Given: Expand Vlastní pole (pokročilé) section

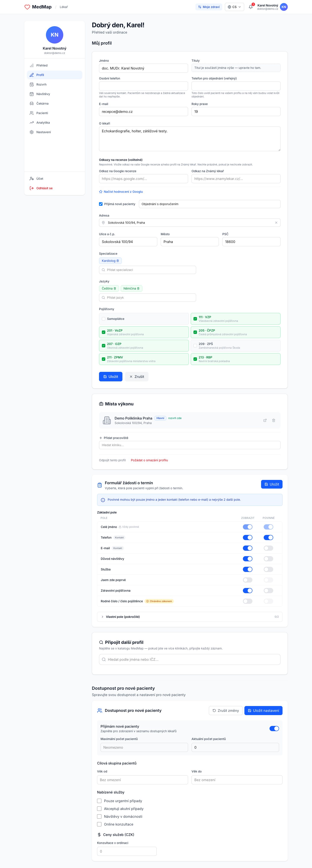Looking at the screenshot, I should pyautogui.click(x=190, y=617).
